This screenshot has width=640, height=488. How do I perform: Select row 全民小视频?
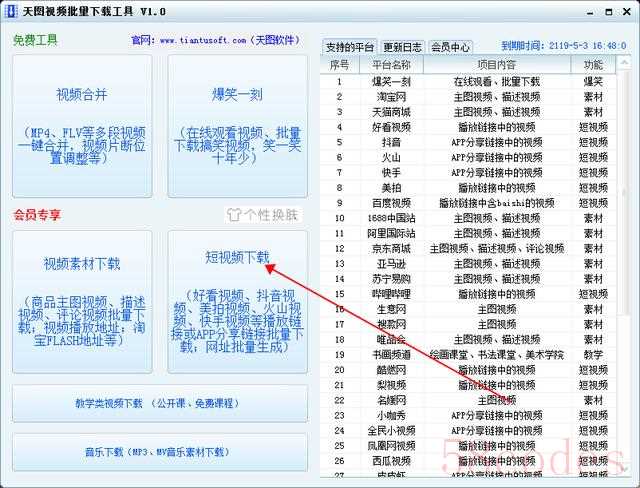[468, 430]
